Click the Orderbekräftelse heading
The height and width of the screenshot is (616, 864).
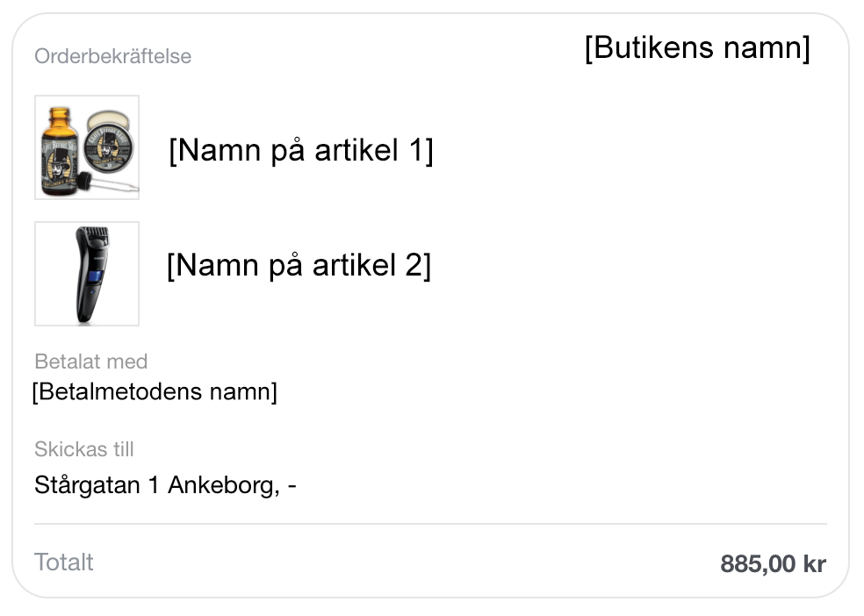pos(112,56)
